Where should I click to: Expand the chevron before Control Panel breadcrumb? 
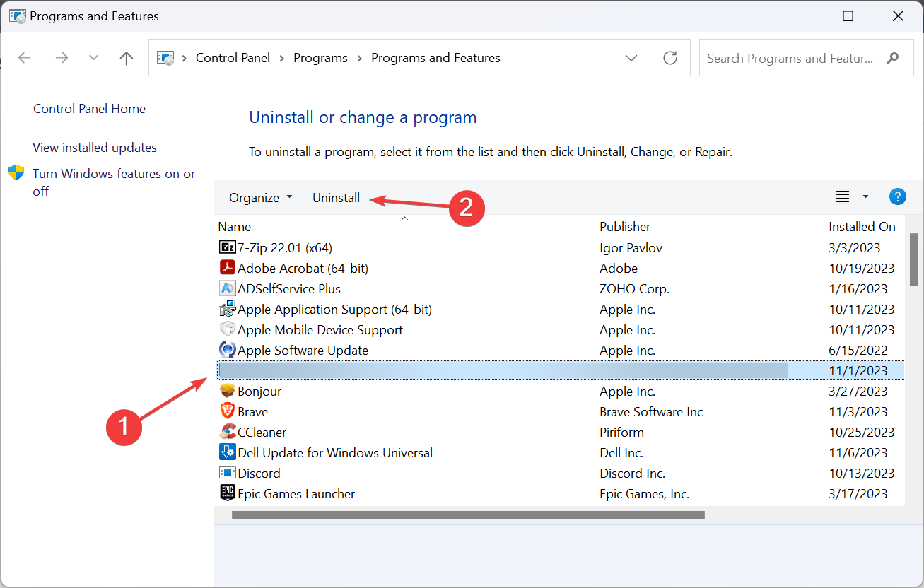click(x=185, y=58)
